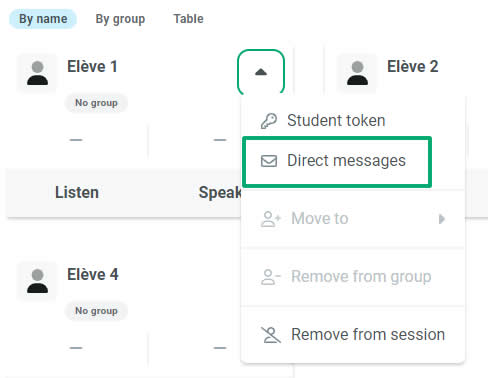Switch to the By name view
The image size is (488, 378).
click(x=43, y=19)
